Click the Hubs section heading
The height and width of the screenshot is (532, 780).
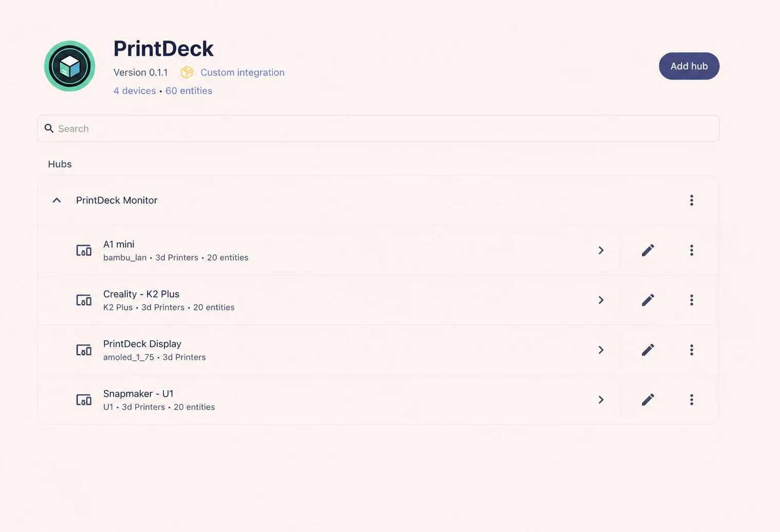coord(60,164)
